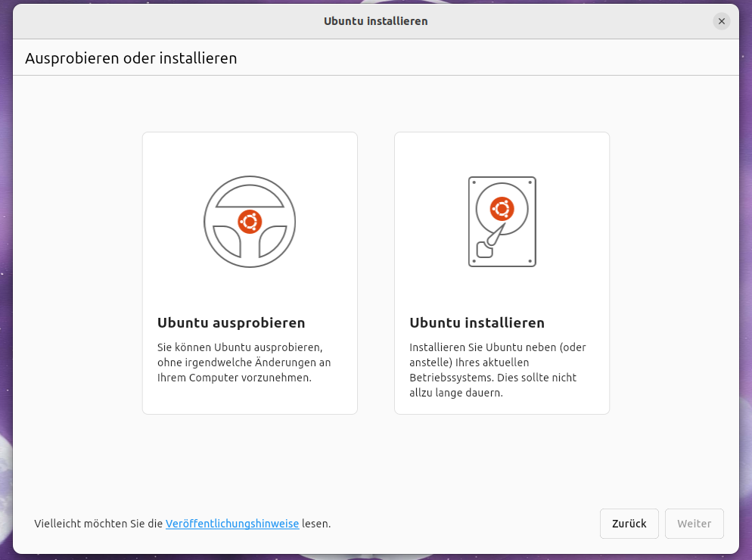Go back with the Zurück button

click(629, 524)
